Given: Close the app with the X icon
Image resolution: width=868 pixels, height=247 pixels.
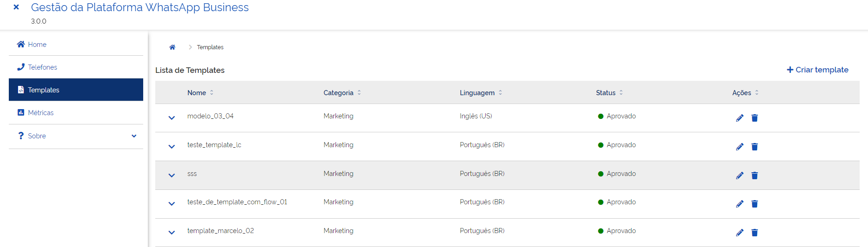Looking at the screenshot, I should pyautogui.click(x=16, y=7).
